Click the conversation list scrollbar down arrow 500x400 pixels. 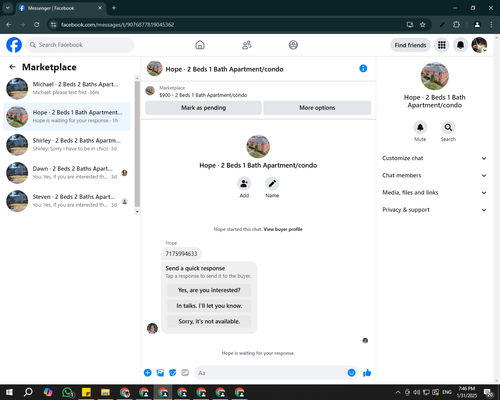pyautogui.click(x=137, y=211)
